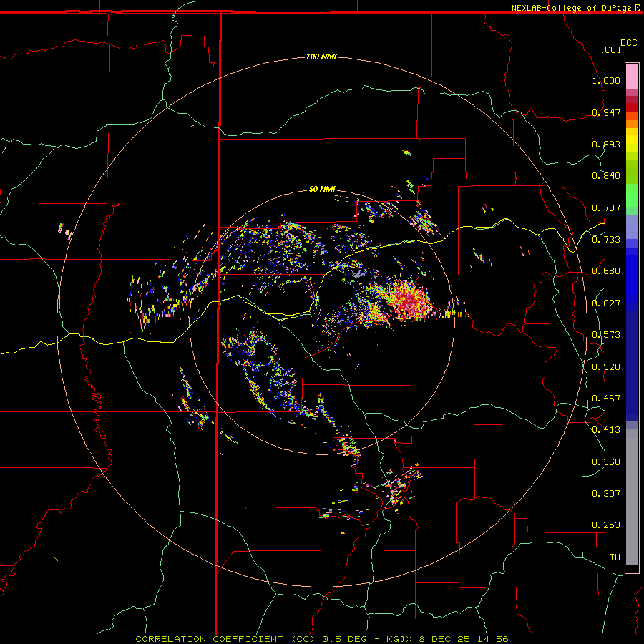Screen dimensions: 644x644
Task: Click the TH threshold label
Action: pos(615,557)
